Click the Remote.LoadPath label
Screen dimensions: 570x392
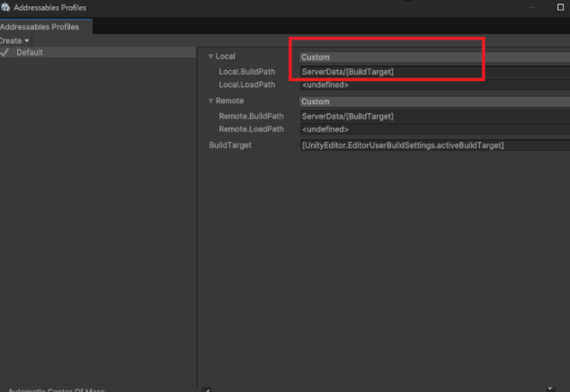[251, 129]
